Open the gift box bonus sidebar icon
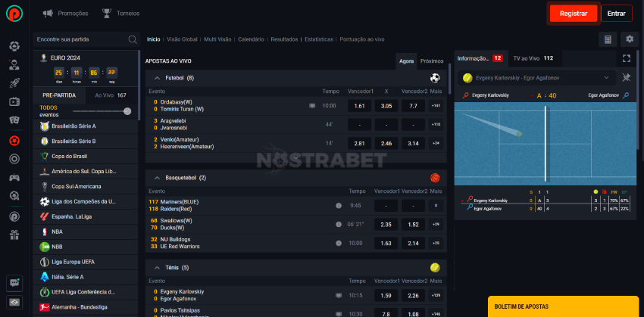This screenshot has width=644, height=317. tap(14, 235)
